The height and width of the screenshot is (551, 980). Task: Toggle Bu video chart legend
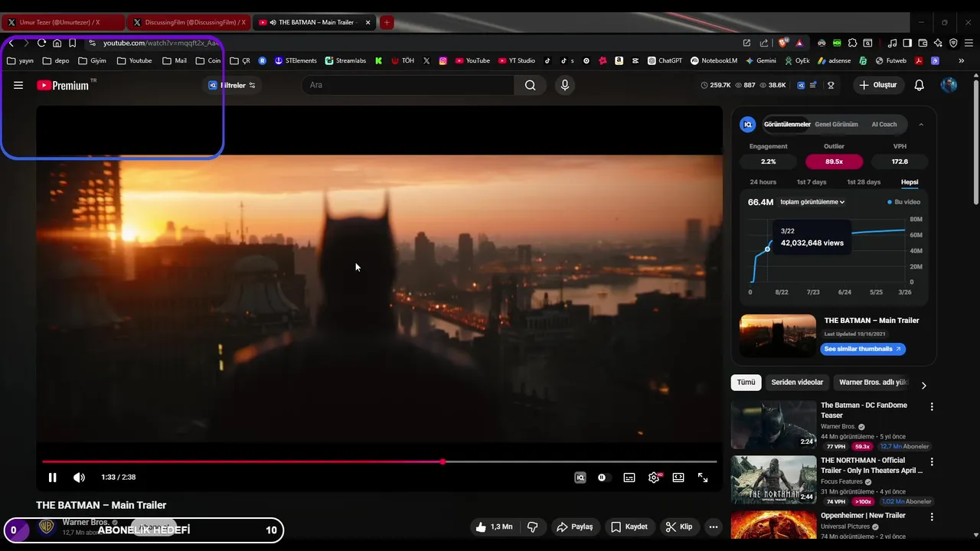coord(904,202)
